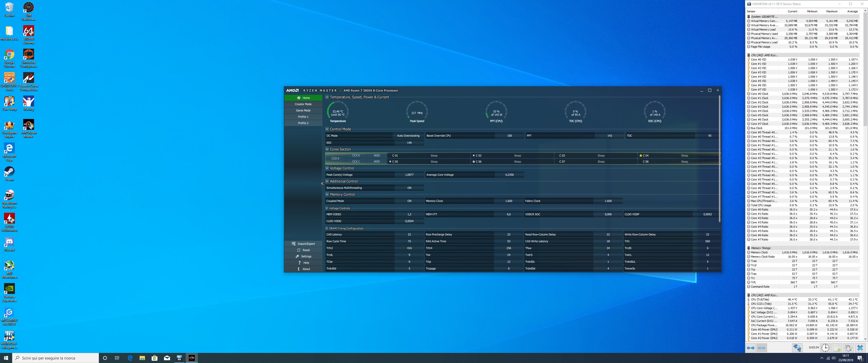Select the Game Mode tab
The width and height of the screenshot is (868, 363).
point(303,110)
